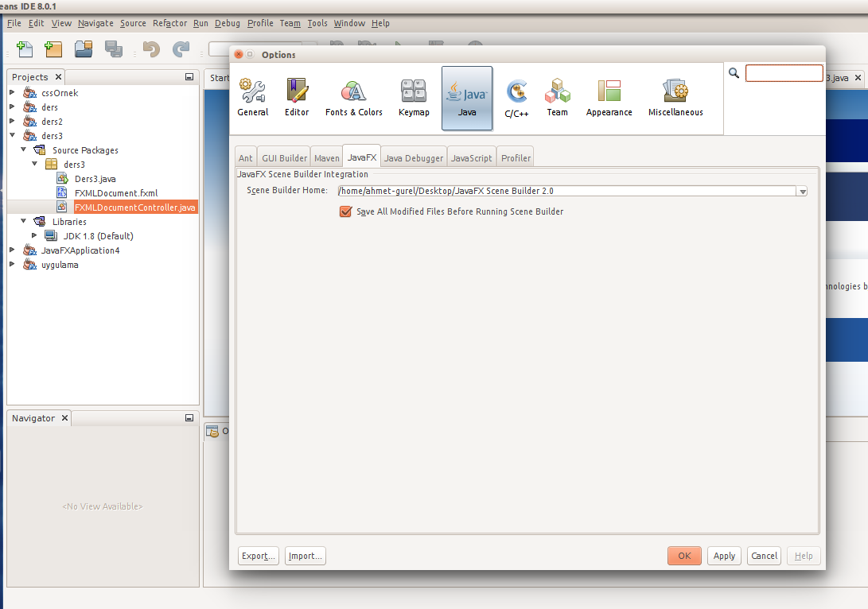The height and width of the screenshot is (609, 868).
Task: Open the Team options category
Action: coord(557,98)
